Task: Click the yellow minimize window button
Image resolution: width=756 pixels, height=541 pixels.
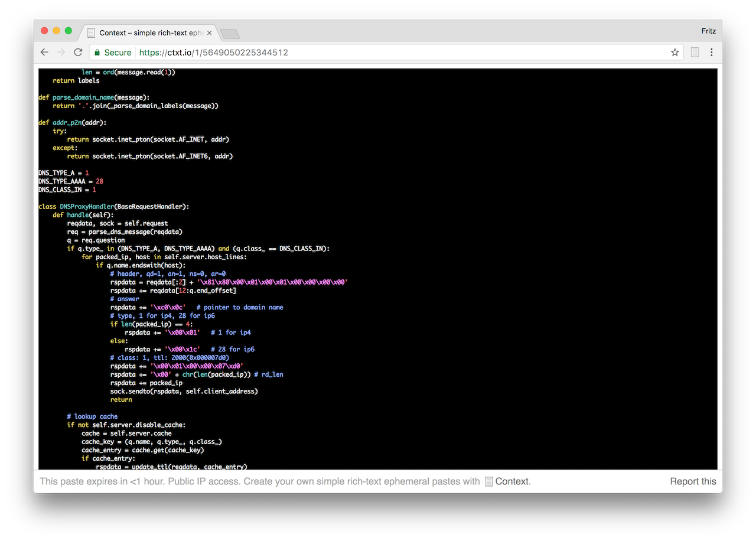Action: pyautogui.click(x=57, y=31)
